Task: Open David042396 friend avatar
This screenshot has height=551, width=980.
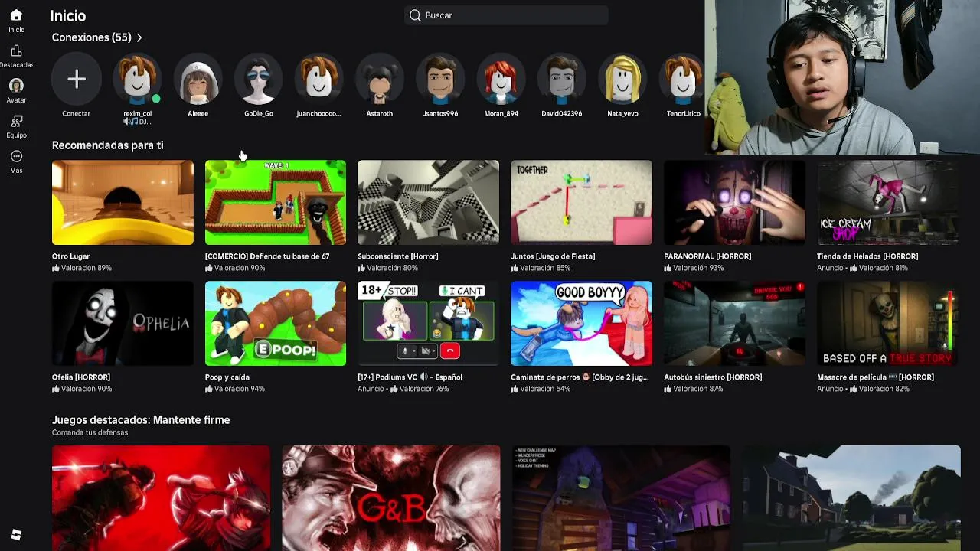Action: (x=562, y=80)
